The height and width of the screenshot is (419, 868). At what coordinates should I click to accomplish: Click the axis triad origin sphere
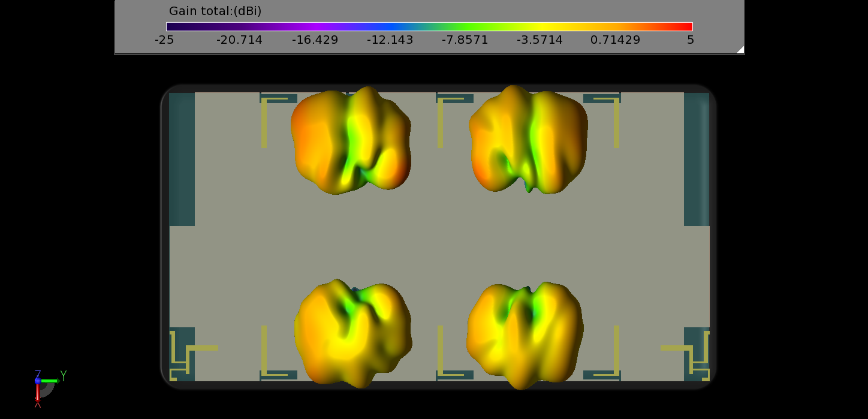click(38, 381)
